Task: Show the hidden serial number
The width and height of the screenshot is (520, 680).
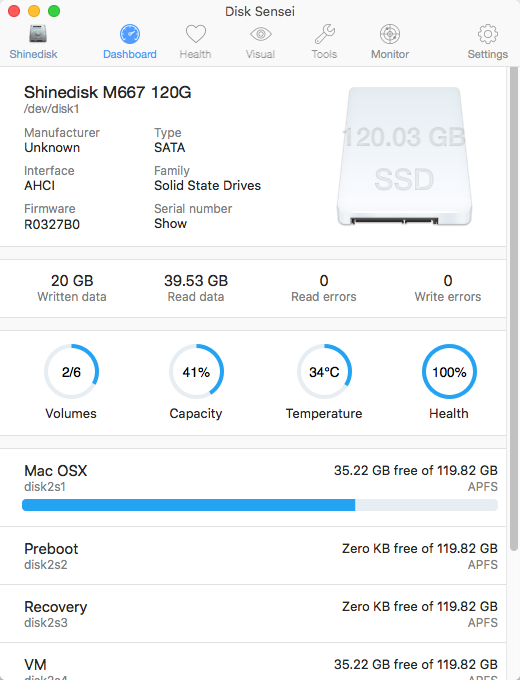Action: (x=170, y=224)
